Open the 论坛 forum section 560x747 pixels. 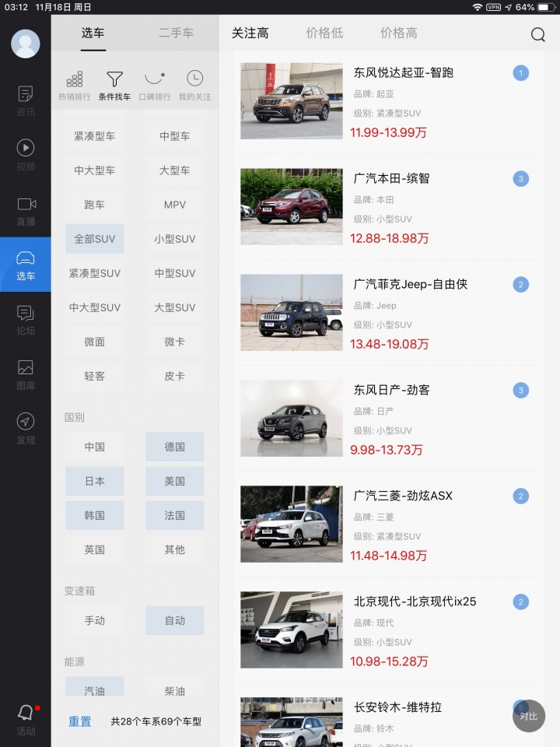point(25,320)
